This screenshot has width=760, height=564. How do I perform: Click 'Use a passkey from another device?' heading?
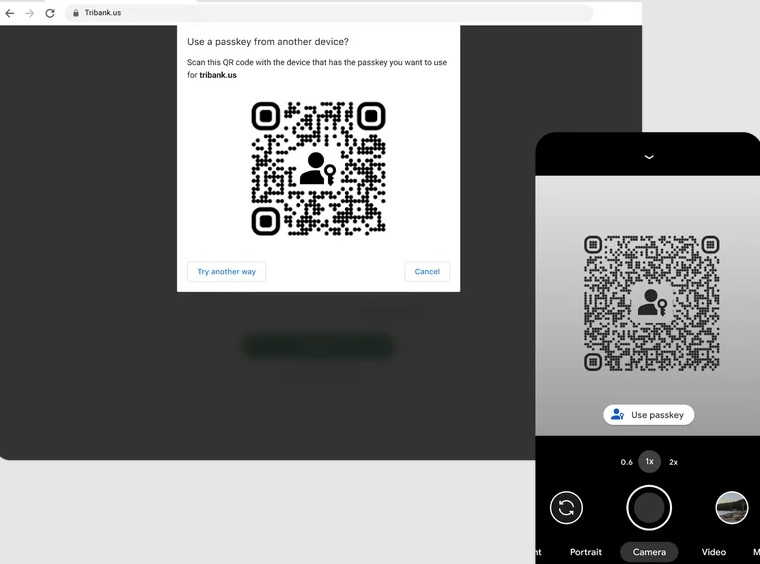click(x=268, y=42)
